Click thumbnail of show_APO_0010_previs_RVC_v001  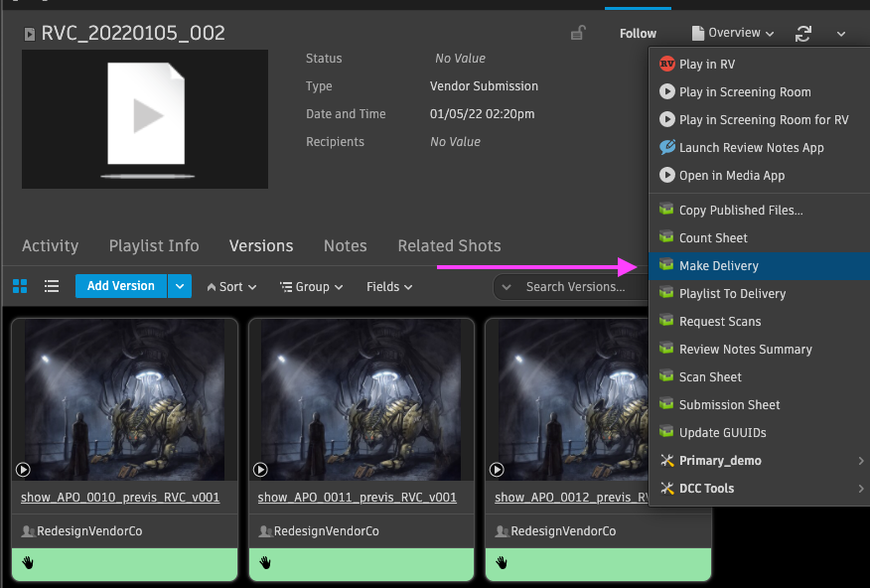point(124,399)
